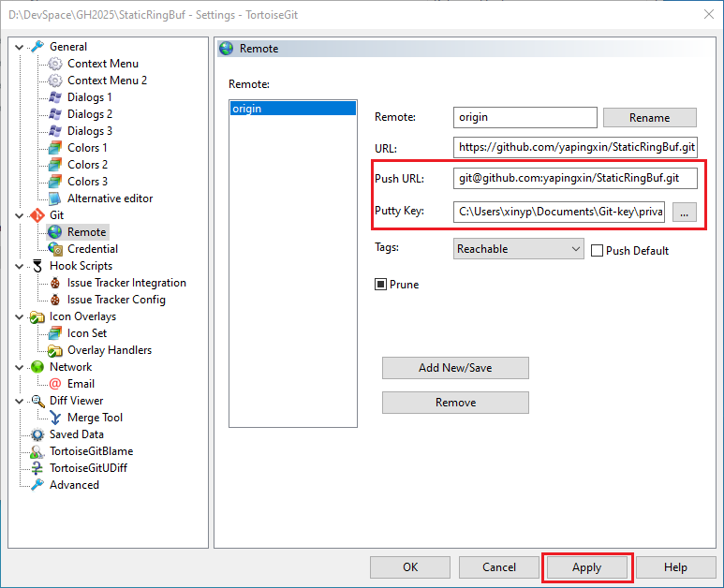The width and height of the screenshot is (724, 588).
Task: Click the Dialogs 2 window icon
Action: 55,114
